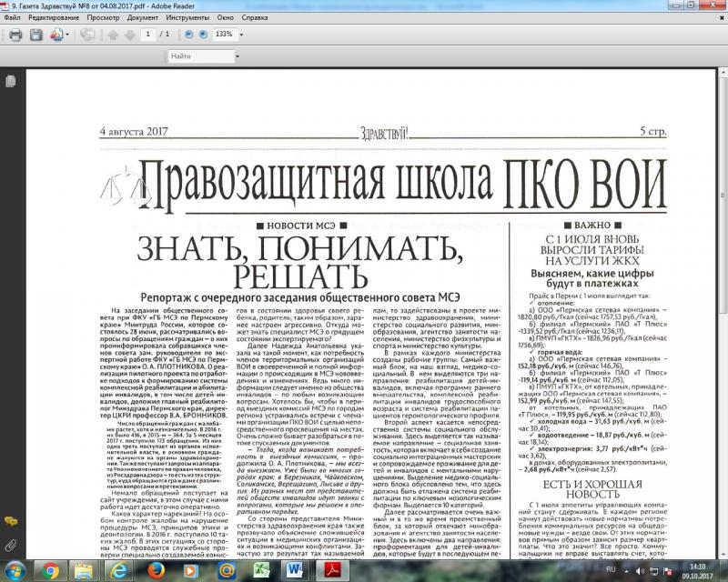
Task: Open the Документ menu
Action: tap(143, 17)
